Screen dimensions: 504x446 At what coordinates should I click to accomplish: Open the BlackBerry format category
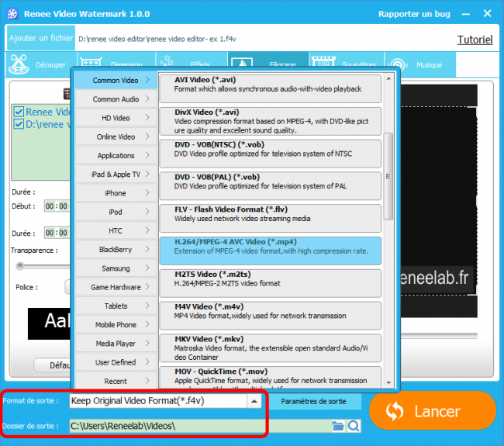point(116,250)
